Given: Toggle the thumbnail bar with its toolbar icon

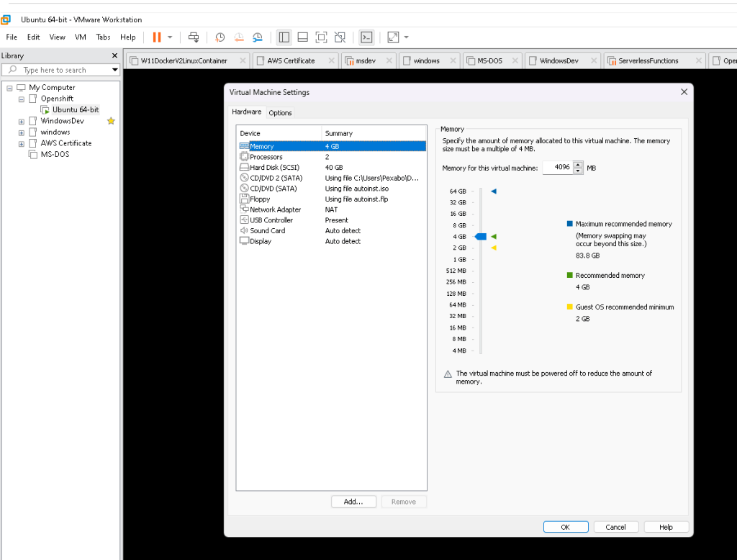Looking at the screenshot, I should click(x=303, y=37).
